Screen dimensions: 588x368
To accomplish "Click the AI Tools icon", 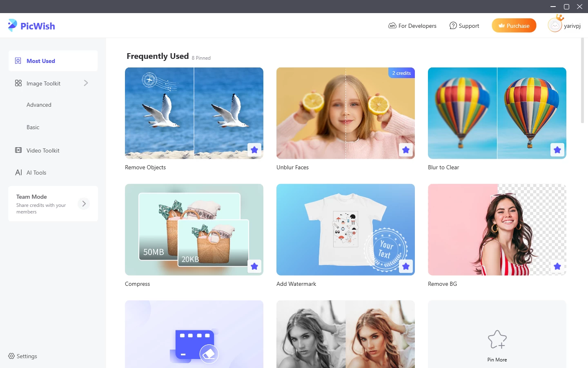I will [x=18, y=173].
